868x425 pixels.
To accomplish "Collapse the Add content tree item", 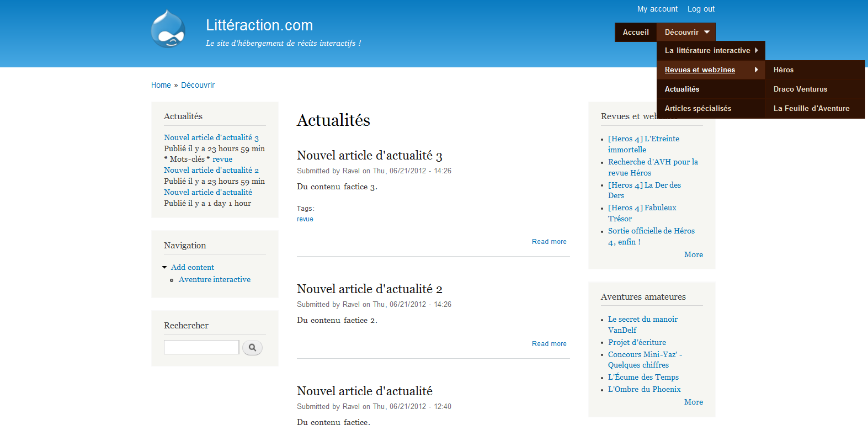I will tap(164, 268).
